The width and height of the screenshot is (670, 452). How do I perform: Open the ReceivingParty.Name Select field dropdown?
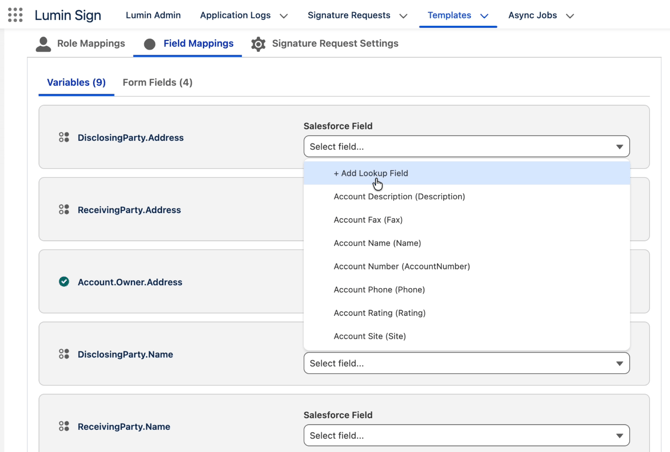[x=466, y=435]
